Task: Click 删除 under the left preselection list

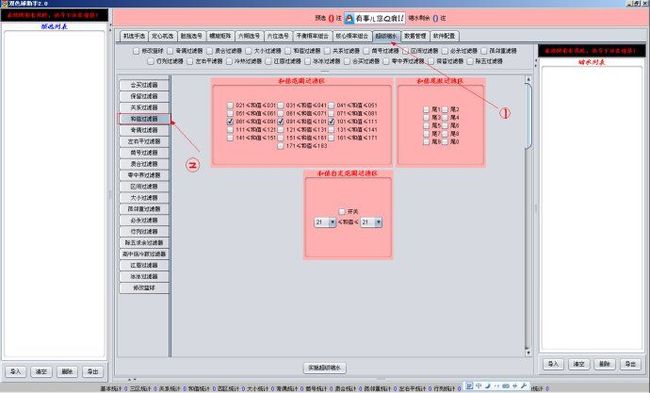Action: (x=67, y=371)
